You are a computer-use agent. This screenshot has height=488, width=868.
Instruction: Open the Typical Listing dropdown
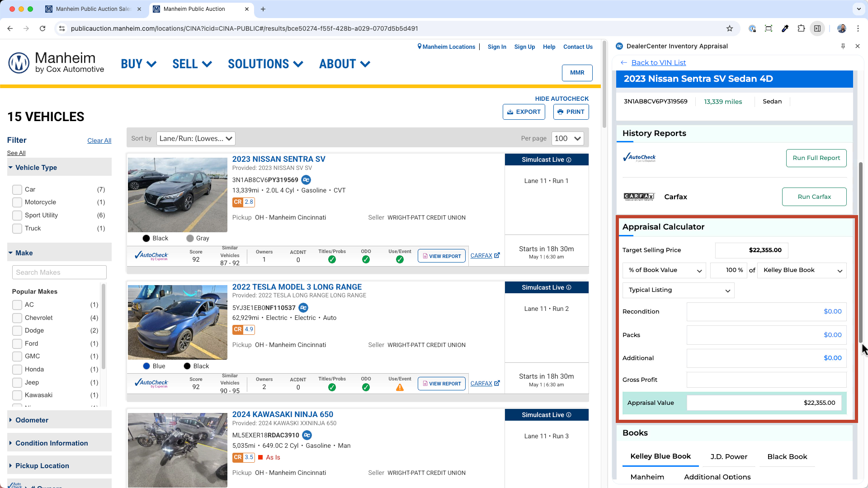tap(678, 290)
